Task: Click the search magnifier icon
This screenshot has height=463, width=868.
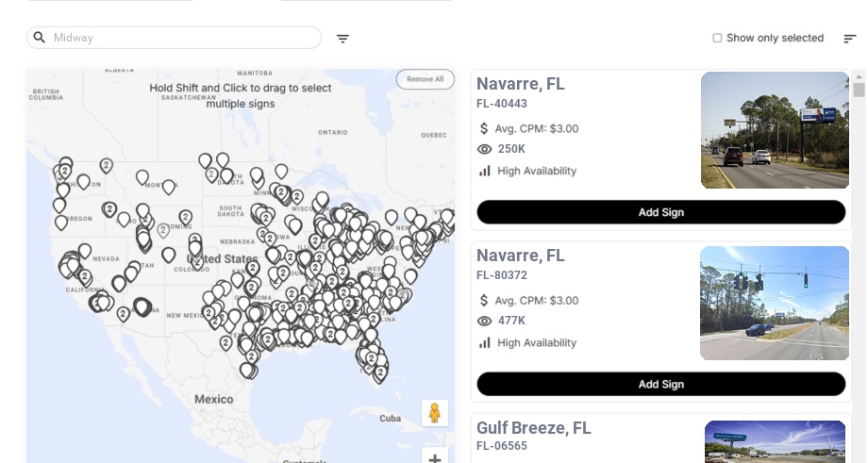Action: [40, 38]
